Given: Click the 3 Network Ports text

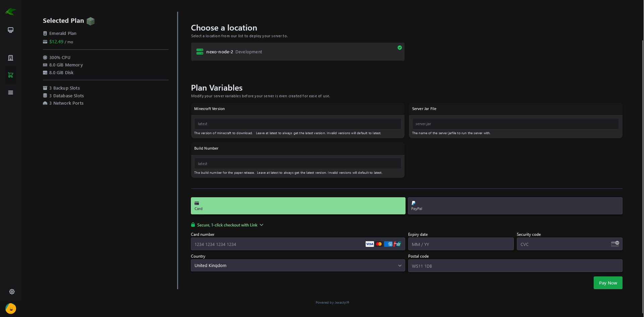Looking at the screenshot, I should coord(66,103).
